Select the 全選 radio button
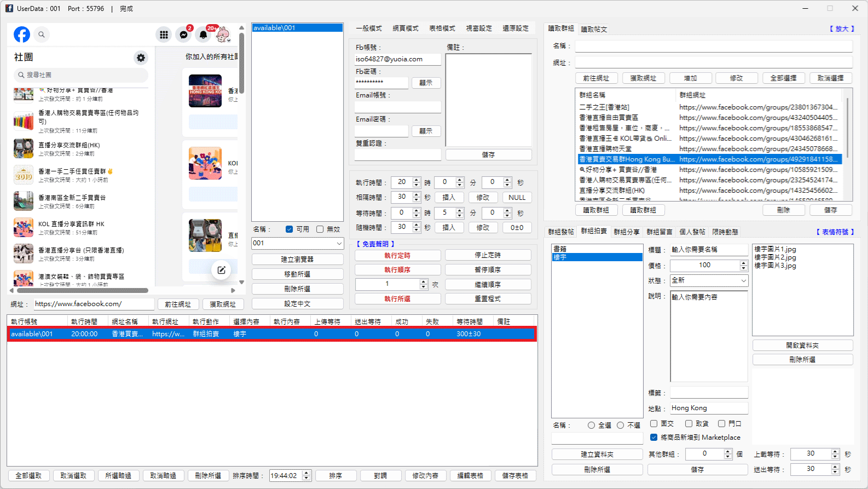This screenshot has width=868, height=489. [x=591, y=425]
